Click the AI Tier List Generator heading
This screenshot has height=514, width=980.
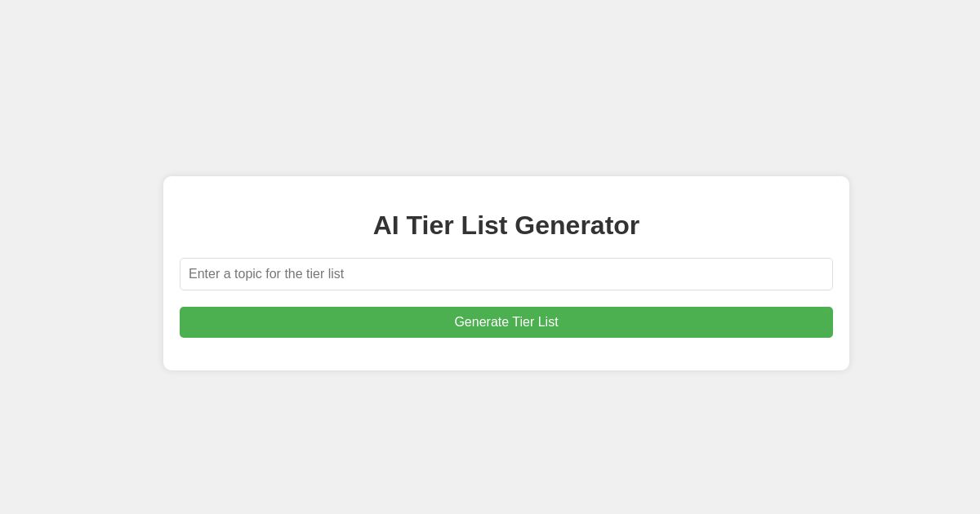click(x=506, y=225)
